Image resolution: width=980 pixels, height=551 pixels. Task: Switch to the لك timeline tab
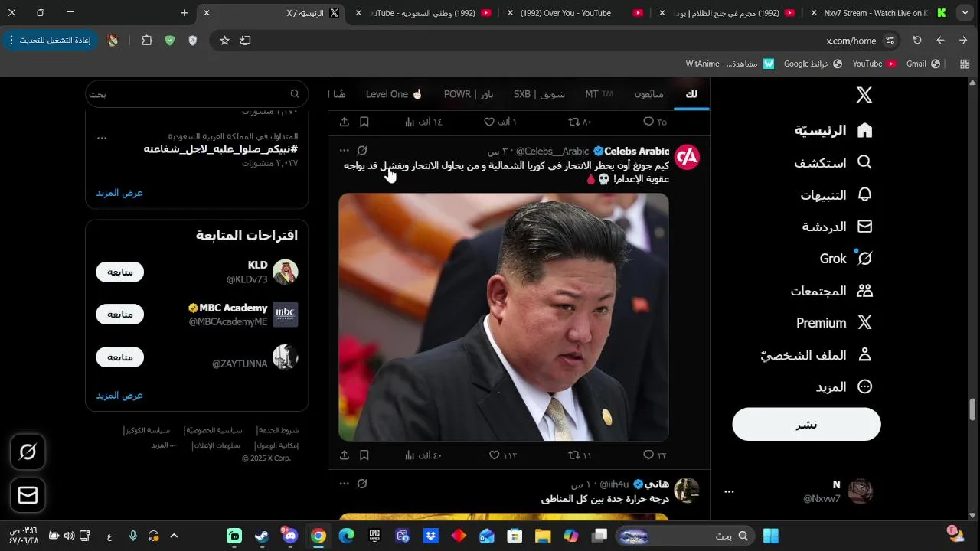(x=691, y=94)
